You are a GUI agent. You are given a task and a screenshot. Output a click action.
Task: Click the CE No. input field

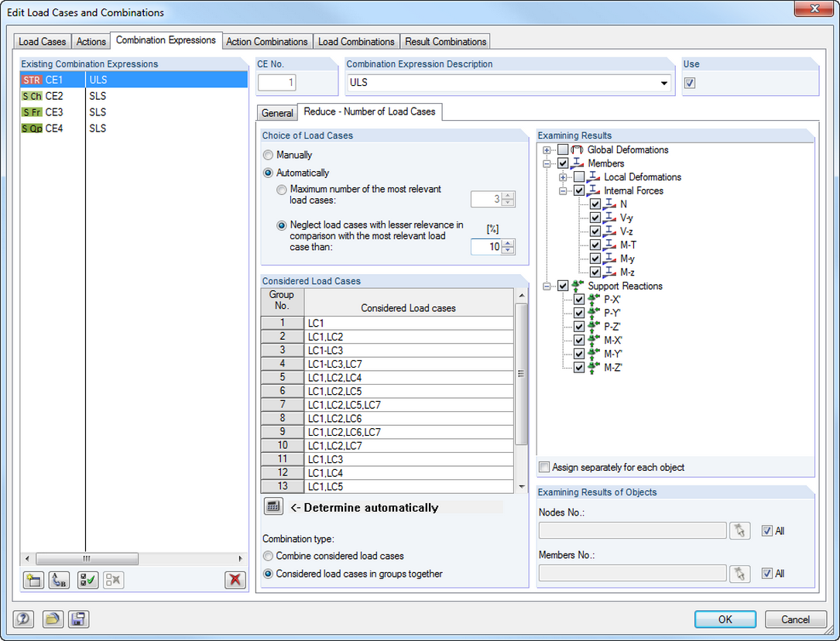[x=277, y=83]
